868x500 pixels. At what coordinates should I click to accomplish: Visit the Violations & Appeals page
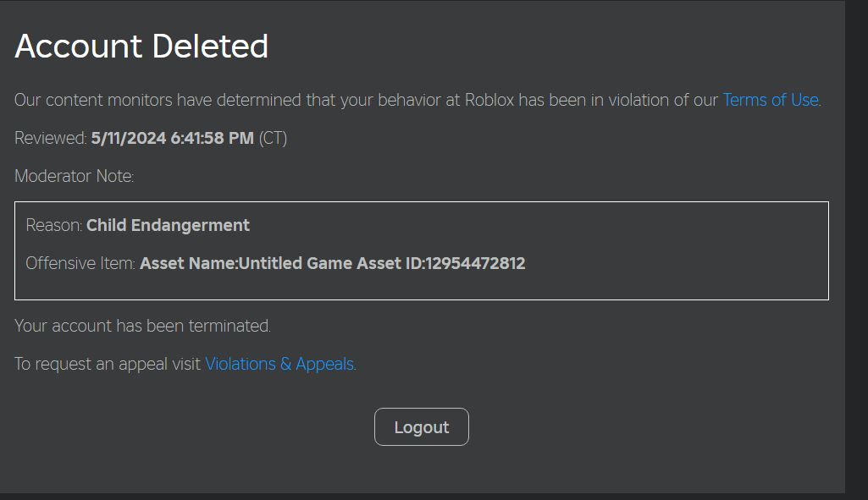tap(279, 364)
